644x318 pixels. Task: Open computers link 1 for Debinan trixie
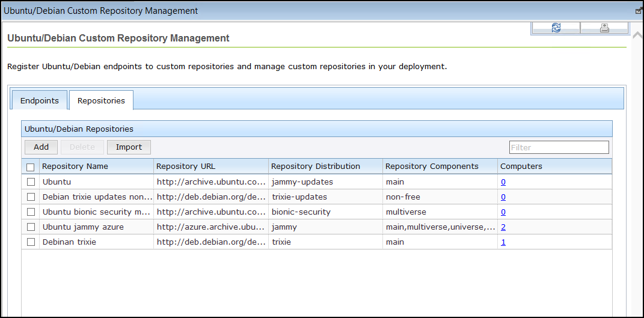point(503,242)
